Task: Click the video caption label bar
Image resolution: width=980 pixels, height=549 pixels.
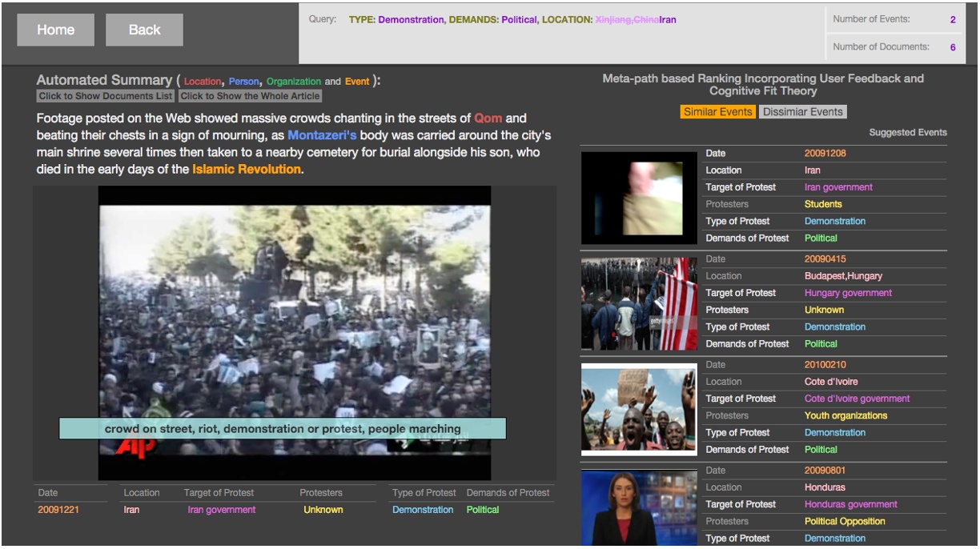Action: (x=282, y=429)
